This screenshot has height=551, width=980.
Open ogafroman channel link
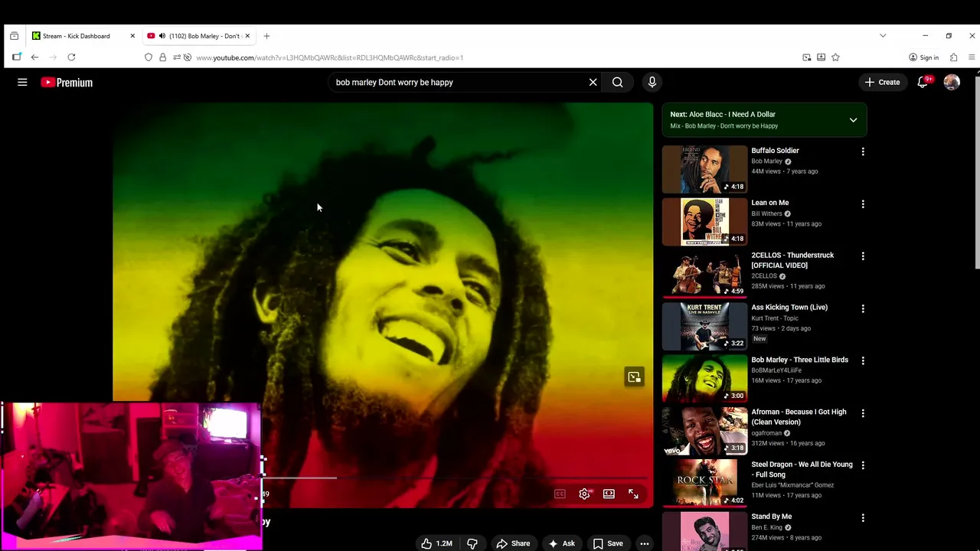pyautogui.click(x=766, y=433)
